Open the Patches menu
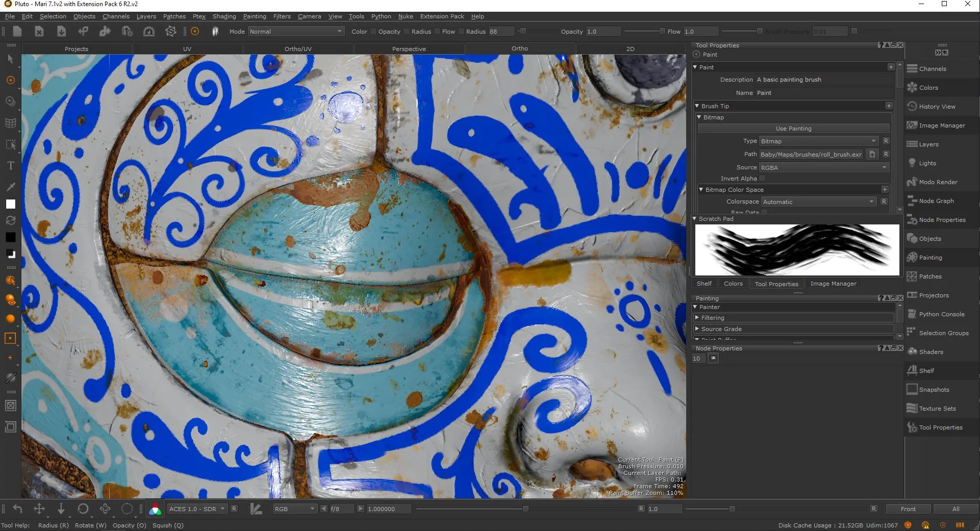This screenshot has width=980, height=531. coord(174,16)
